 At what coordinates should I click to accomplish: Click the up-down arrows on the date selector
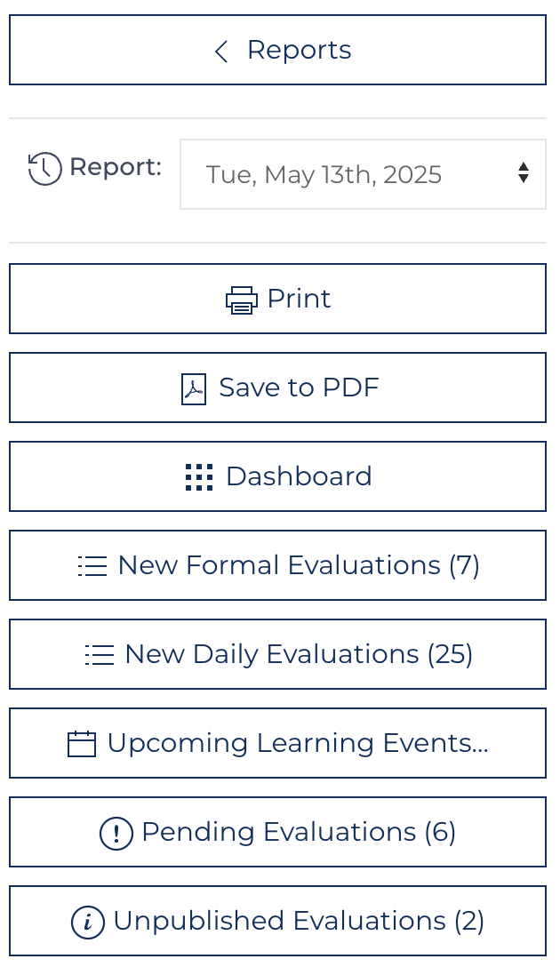[524, 173]
